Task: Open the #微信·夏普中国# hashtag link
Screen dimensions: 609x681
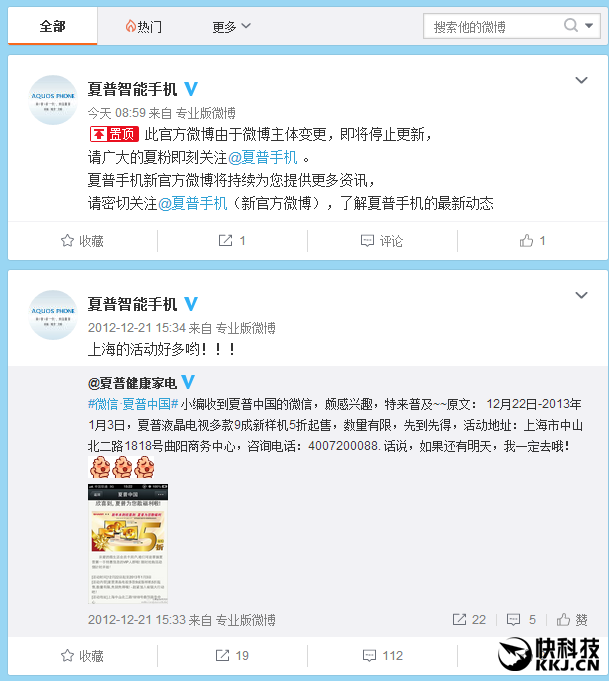Action: (x=133, y=404)
